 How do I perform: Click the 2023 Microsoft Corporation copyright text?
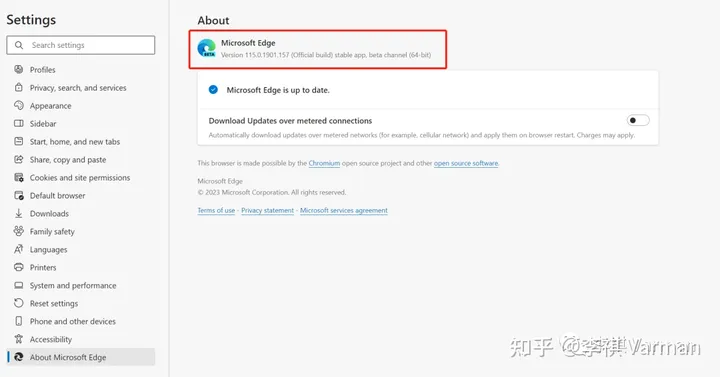pos(272,192)
